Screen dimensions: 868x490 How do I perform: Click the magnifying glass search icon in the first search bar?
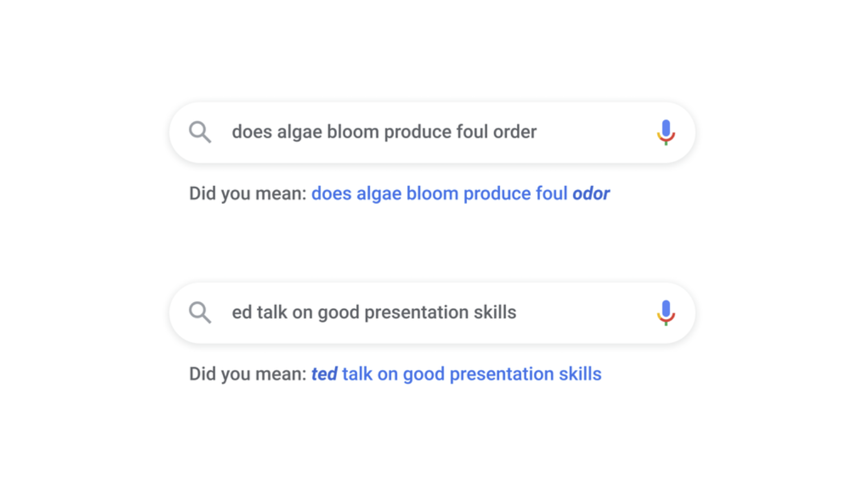point(199,132)
